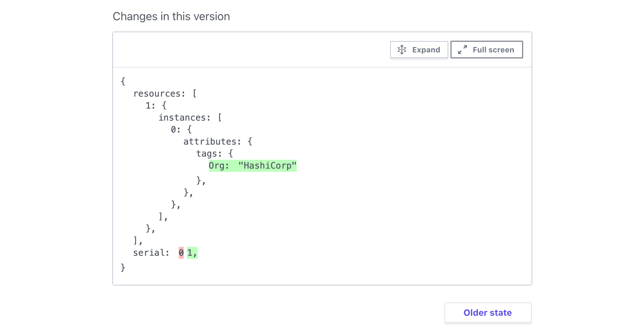Click the opening root curly brace

(x=123, y=81)
